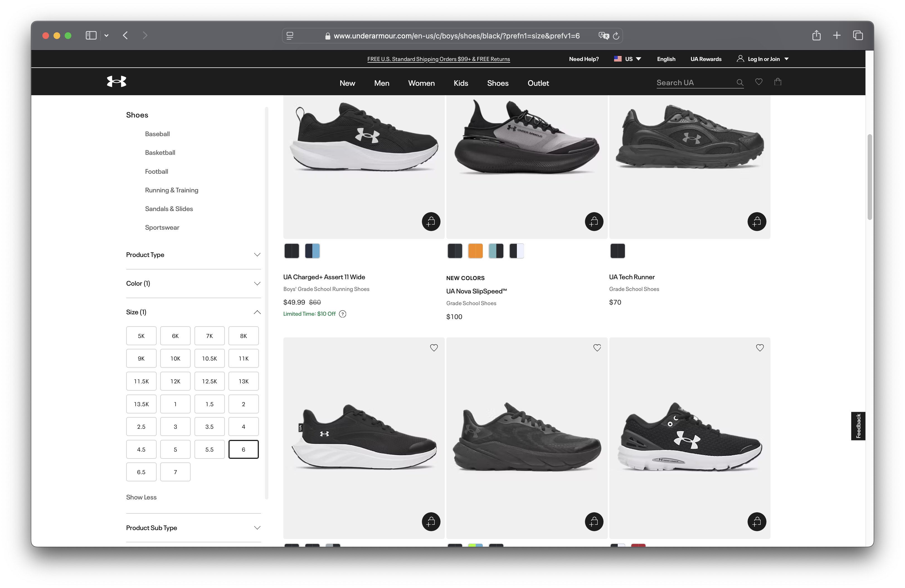
Task: Open the Outlet menu
Action: pos(538,83)
